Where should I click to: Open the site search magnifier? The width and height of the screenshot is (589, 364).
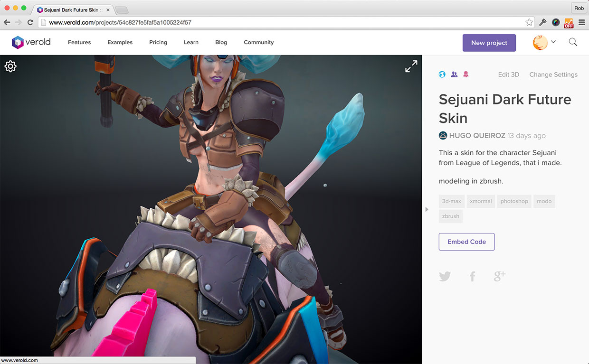coord(573,42)
